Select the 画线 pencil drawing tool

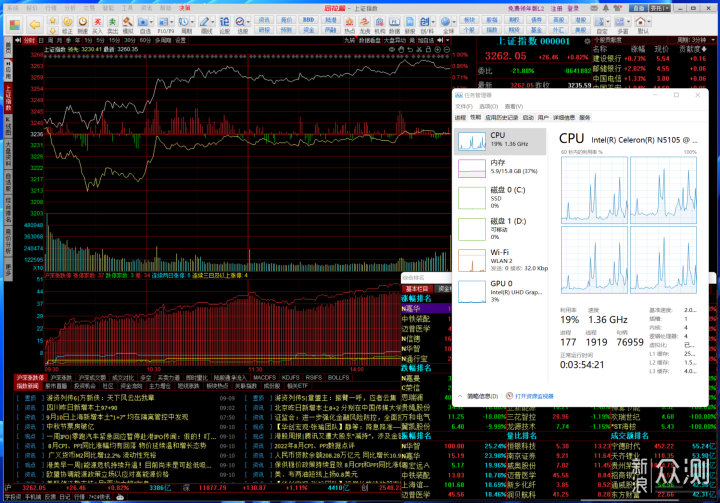tap(204, 22)
